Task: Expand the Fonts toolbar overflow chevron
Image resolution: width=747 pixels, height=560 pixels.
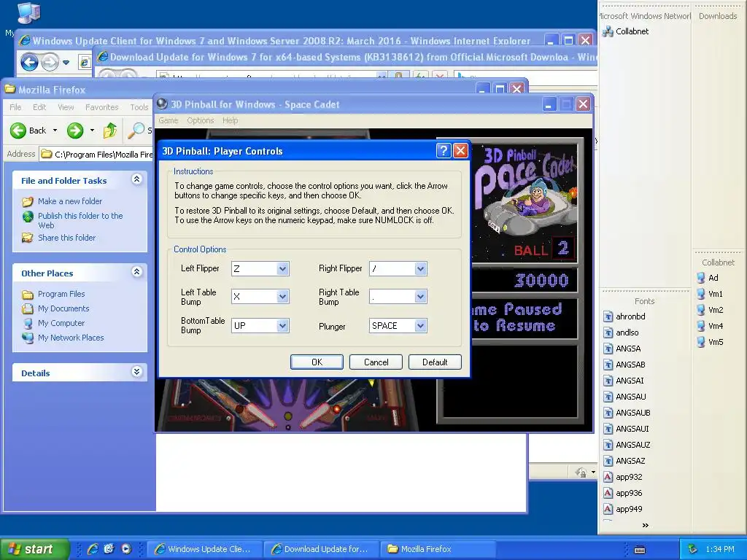Action: (x=645, y=525)
